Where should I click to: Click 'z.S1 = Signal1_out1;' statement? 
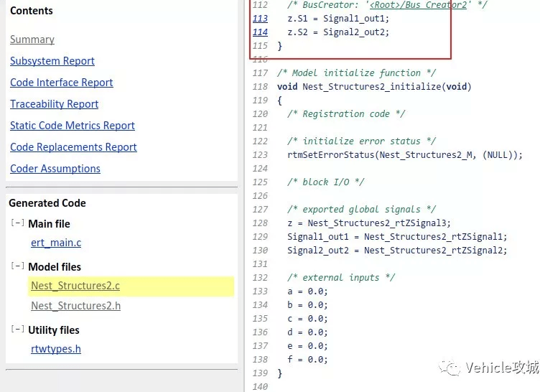tap(338, 18)
